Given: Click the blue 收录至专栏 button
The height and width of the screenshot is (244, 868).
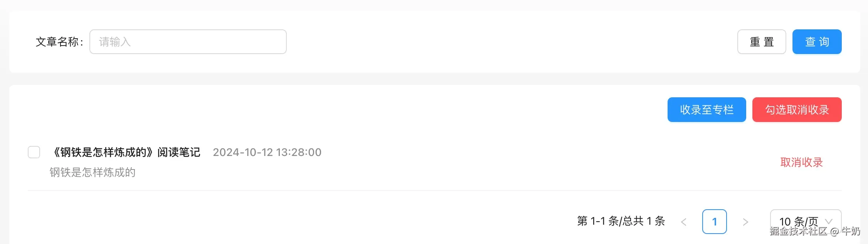Looking at the screenshot, I should tap(707, 110).
